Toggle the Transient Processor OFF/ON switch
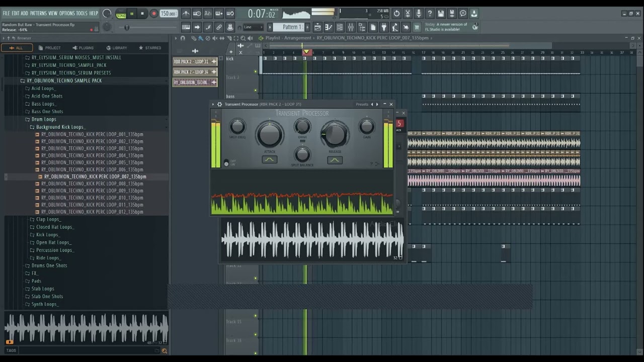The height and width of the screenshot is (362, 644). (x=226, y=163)
